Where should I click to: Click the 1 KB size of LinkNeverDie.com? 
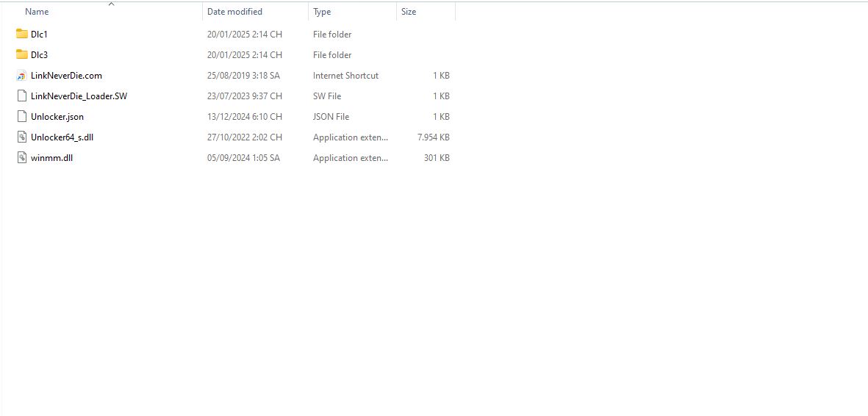[x=441, y=75]
